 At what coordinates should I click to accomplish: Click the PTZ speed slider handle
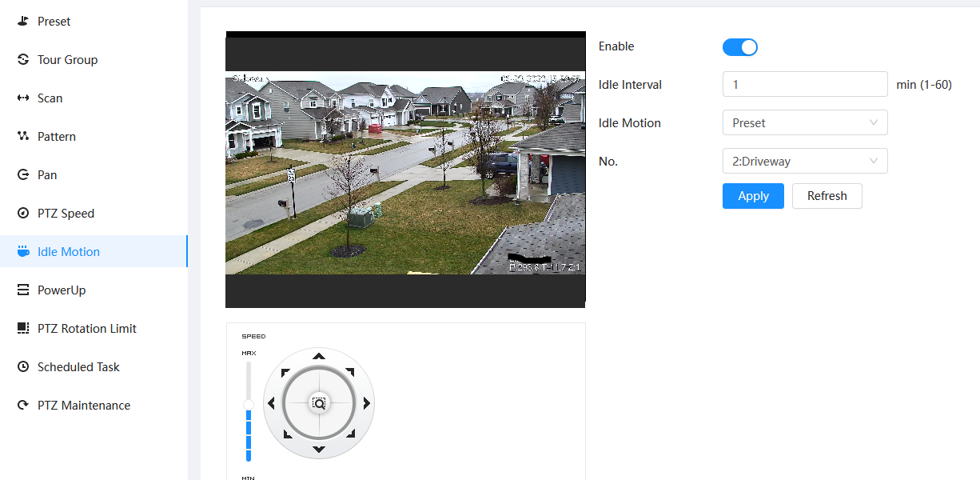249,405
